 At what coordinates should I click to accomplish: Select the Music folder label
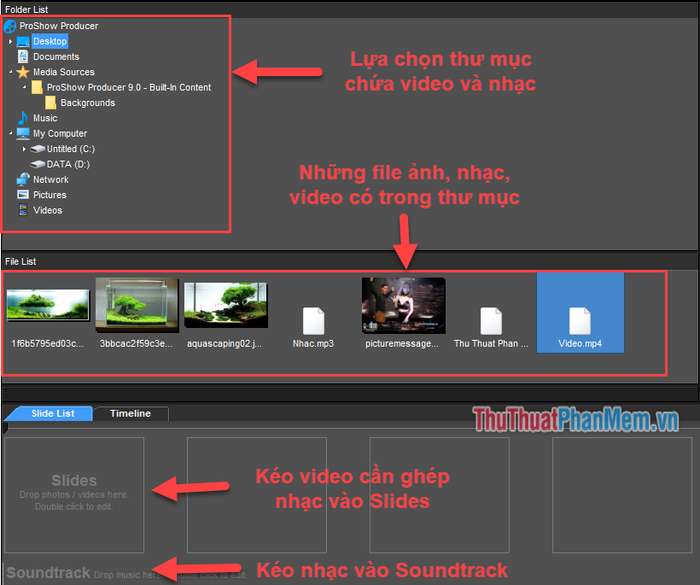(x=45, y=118)
